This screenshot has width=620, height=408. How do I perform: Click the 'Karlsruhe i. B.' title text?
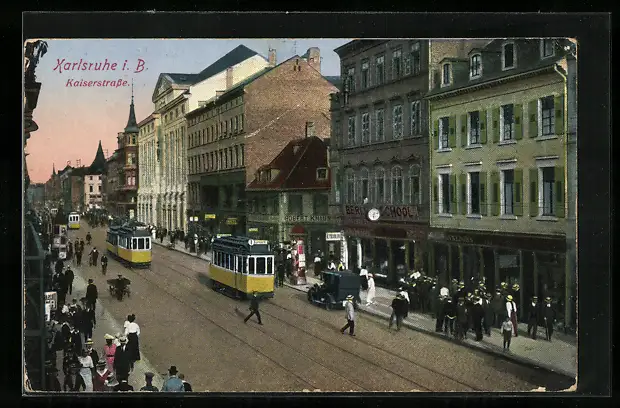pyautogui.click(x=99, y=65)
